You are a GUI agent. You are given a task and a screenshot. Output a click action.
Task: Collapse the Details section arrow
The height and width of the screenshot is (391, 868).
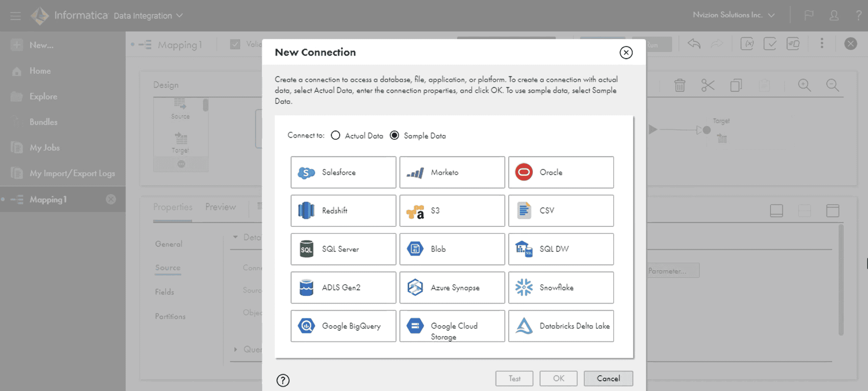click(x=235, y=237)
